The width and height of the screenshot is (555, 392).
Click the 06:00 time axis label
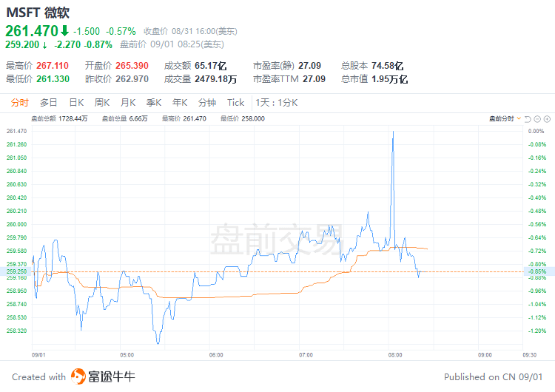[216, 355]
